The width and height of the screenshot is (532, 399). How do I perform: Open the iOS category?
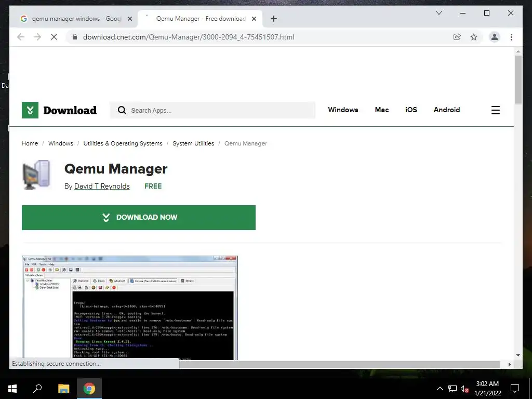point(411,110)
